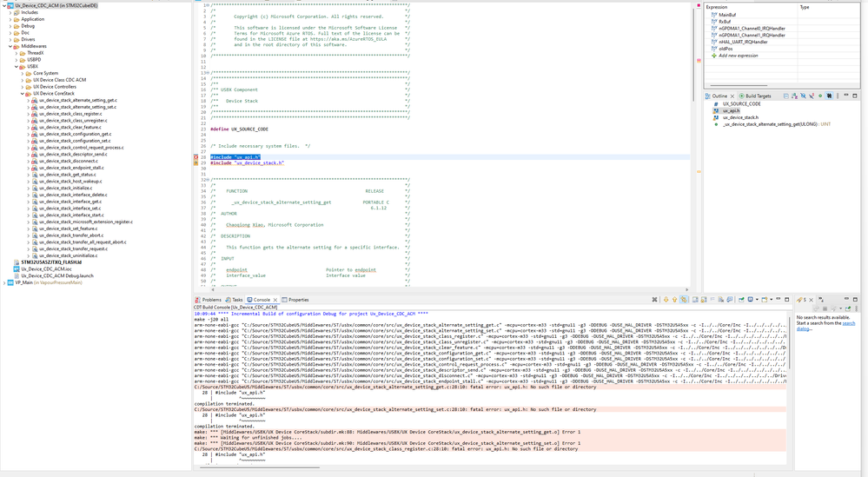Switch to the Tasks tab
The image size is (868, 477).
(235, 300)
